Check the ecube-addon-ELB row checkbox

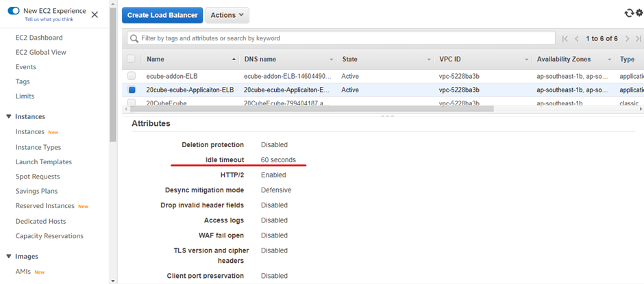pyautogui.click(x=132, y=76)
